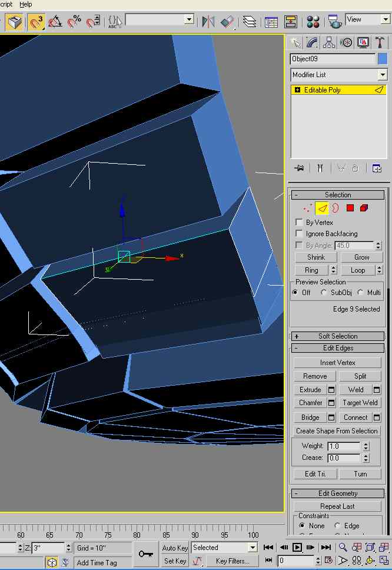Switch to the Hierarchy panel tab
This screenshot has width=392, height=570.
(329, 42)
